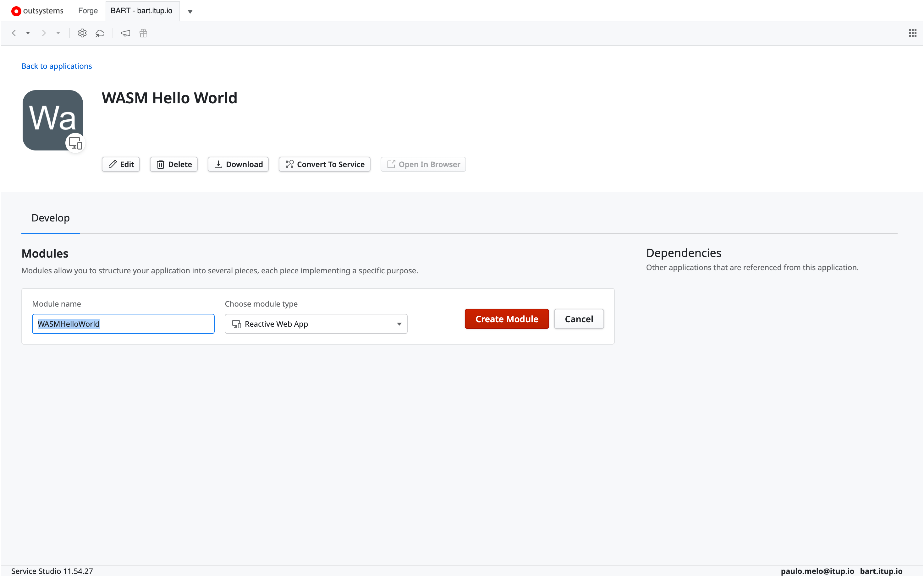Switch to the Develop tab
The height and width of the screenshot is (578, 924).
[51, 218]
